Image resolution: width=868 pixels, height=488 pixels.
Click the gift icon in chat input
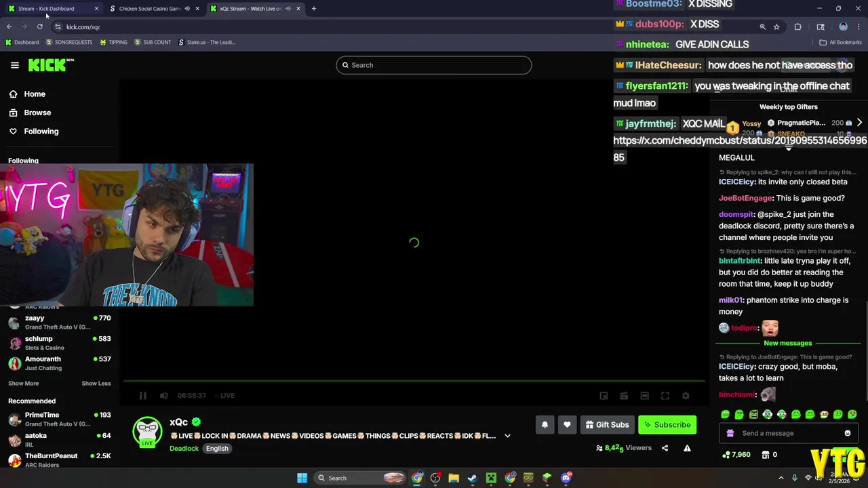tap(730, 434)
